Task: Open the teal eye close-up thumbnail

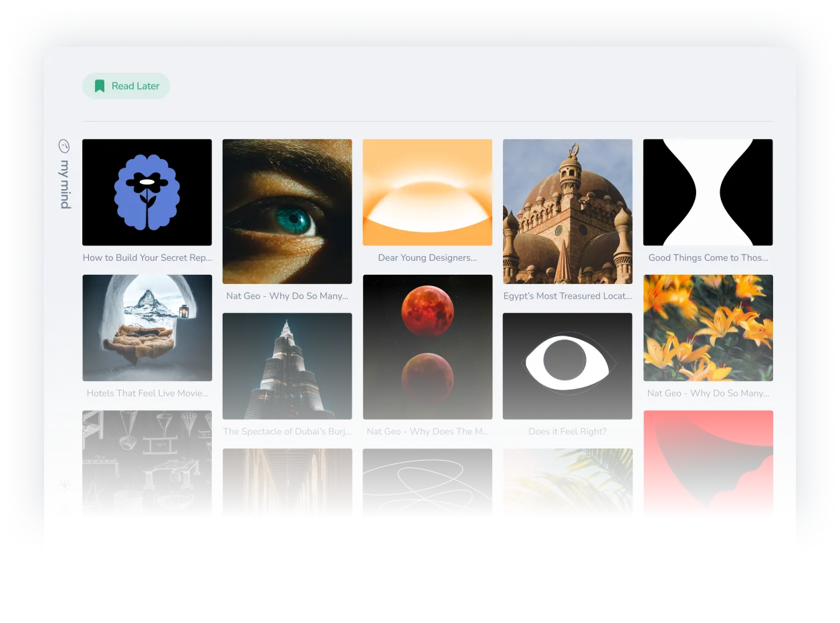Action: click(x=288, y=211)
